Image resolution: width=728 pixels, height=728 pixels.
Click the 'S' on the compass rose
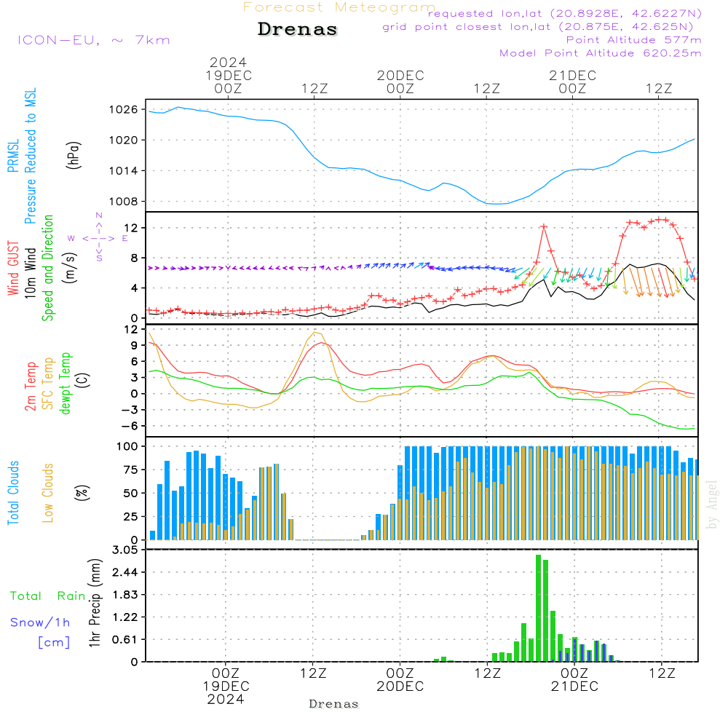[99, 258]
